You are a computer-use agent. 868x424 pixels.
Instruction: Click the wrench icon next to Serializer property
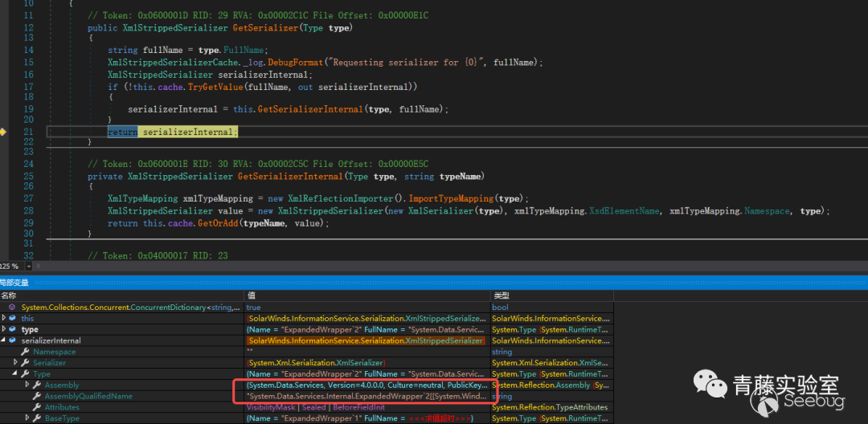click(24, 363)
